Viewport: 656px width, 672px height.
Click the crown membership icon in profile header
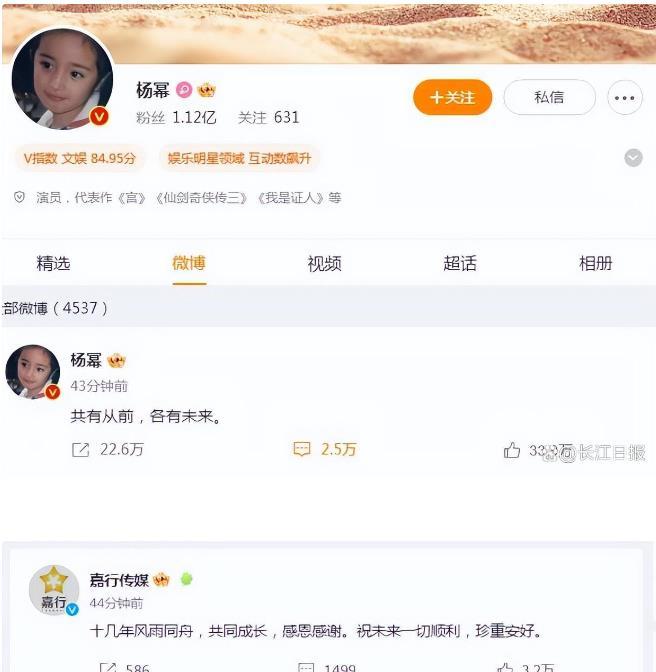point(206,90)
